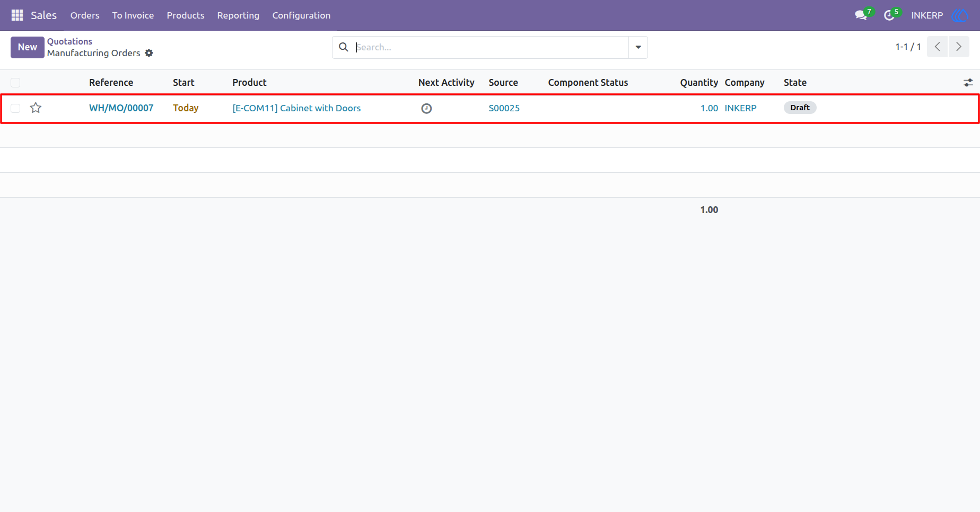Create a record with the New button

pos(28,47)
